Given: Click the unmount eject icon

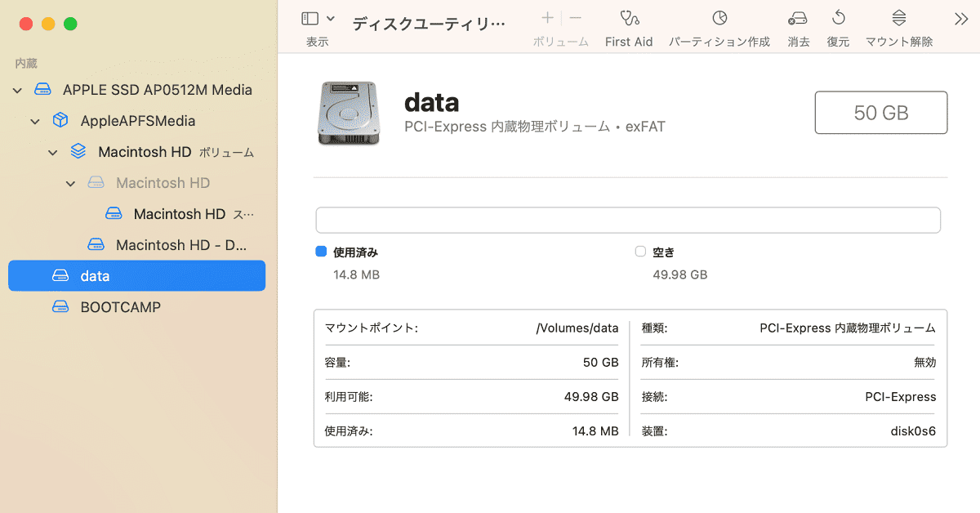Looking at the screenshot, I should click(x=899, y=18).
